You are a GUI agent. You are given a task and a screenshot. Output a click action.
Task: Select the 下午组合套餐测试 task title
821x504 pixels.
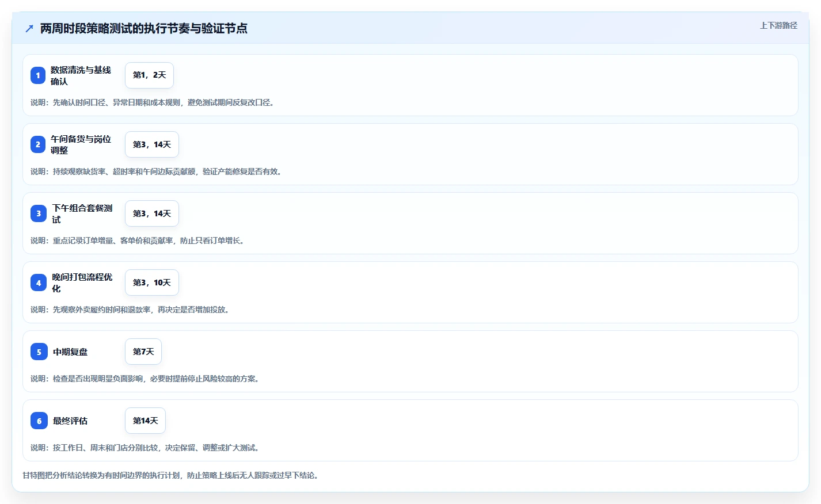point(82,213)
